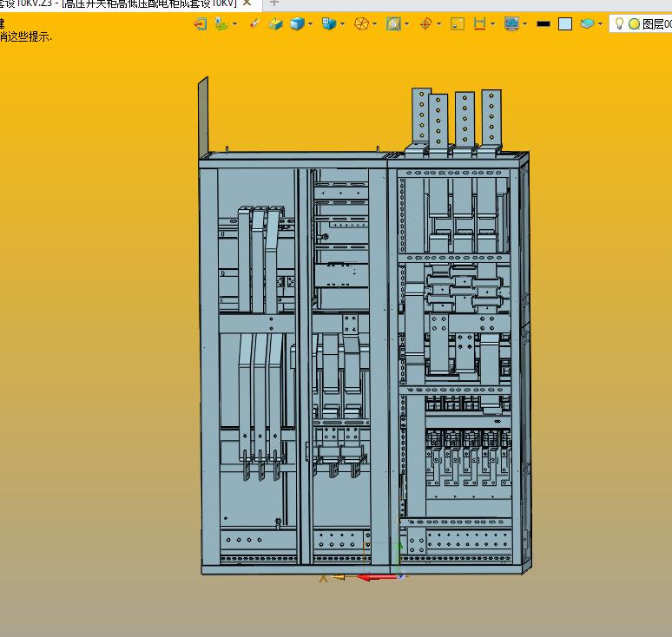Toggle the layer lightbulb visibility icon
Screen dimensions: 672x637
pyautogui.click(x=620, y=24)
